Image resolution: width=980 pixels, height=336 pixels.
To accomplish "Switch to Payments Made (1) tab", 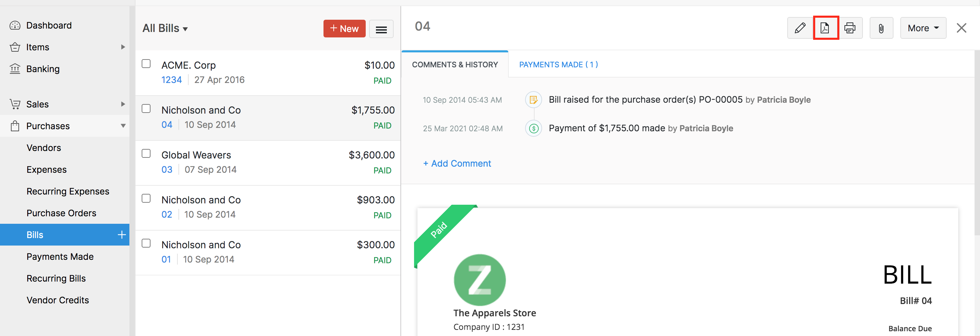I will pos(558,65).
